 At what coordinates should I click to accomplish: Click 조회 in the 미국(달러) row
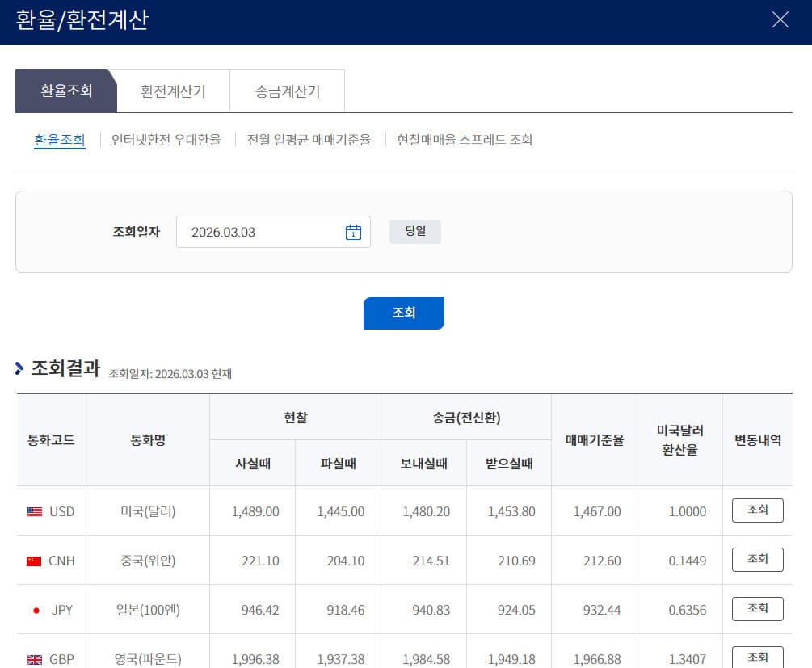pos(757,510)
